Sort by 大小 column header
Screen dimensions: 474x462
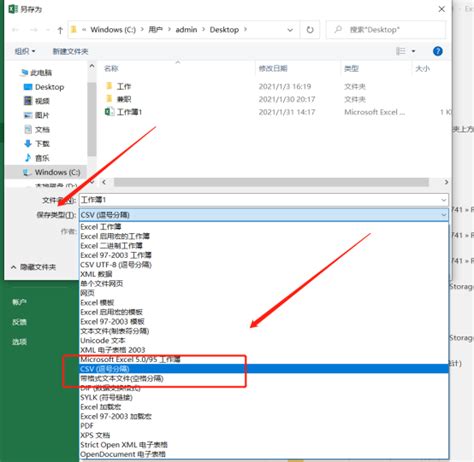click(422, 69)
